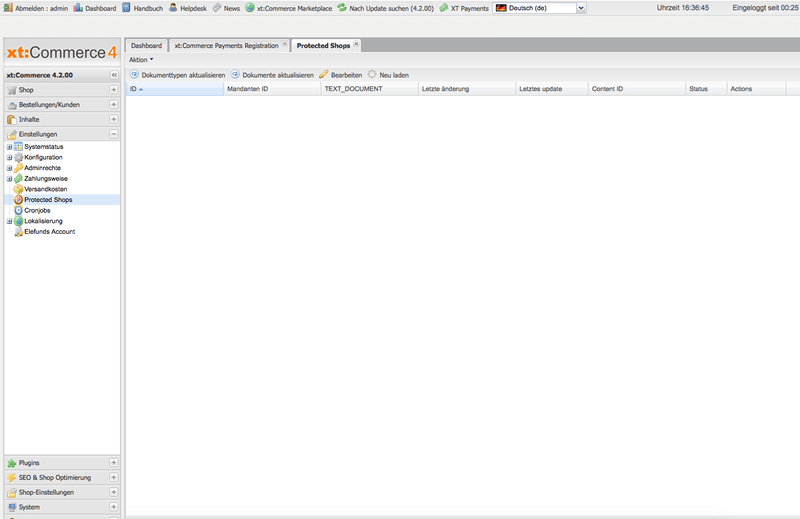Switch to the Dashboard tab
This screenshot has width=800, height=519.
pos(146,46)
